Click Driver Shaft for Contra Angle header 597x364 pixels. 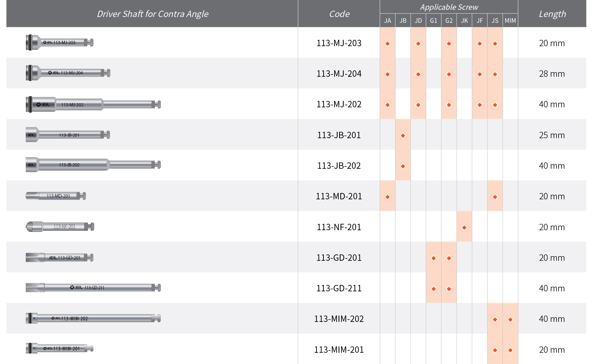tap(152, 14)
